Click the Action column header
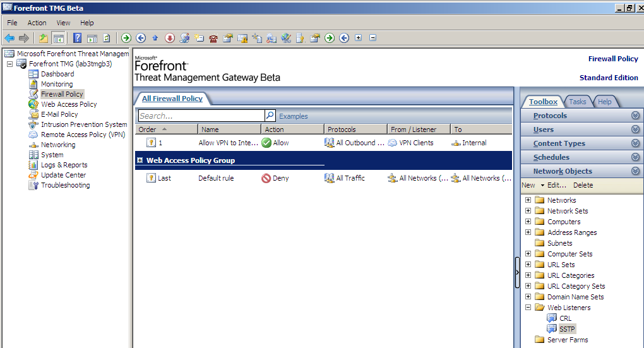The height and width of the screenshot is (348, 644). [x=292, y=129]
